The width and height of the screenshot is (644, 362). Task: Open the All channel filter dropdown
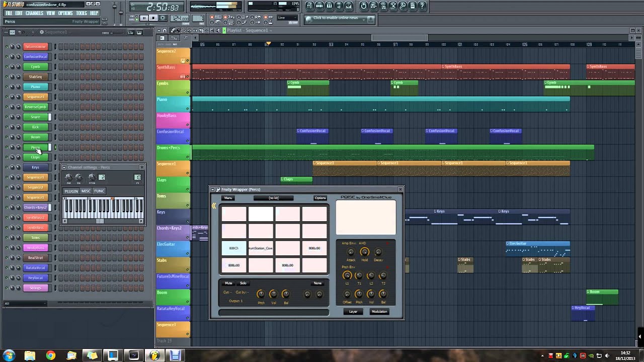tap(25, 304)
